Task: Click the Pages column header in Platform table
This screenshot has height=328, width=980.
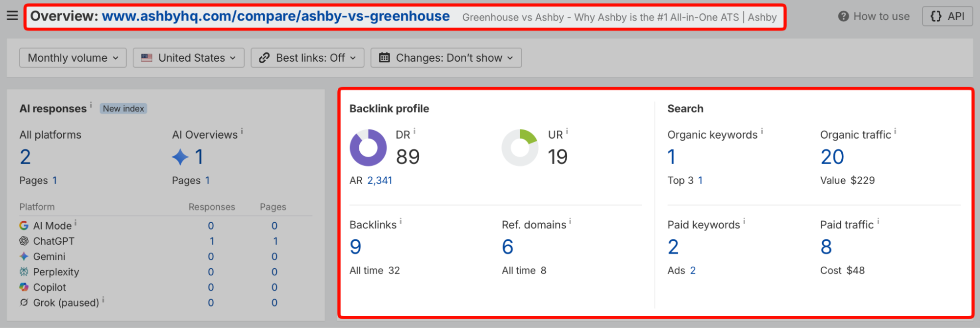Action: pyautogui.click(x=273, y=207)
